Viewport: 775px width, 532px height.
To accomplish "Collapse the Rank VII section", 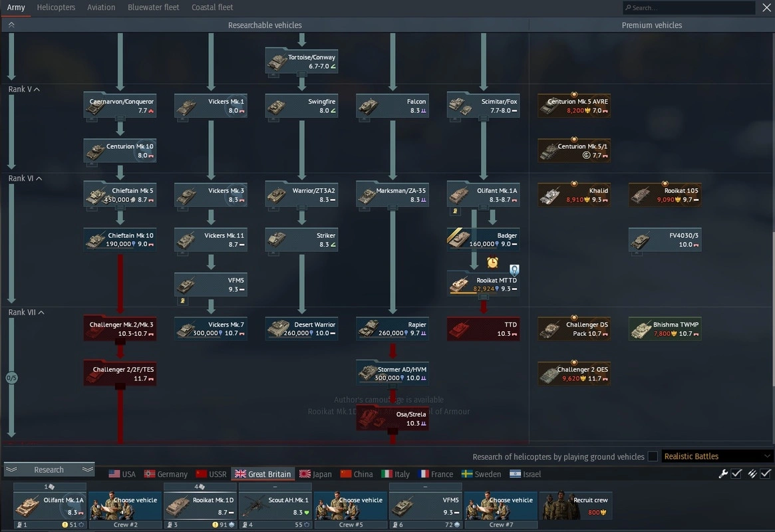I will 41,312.
